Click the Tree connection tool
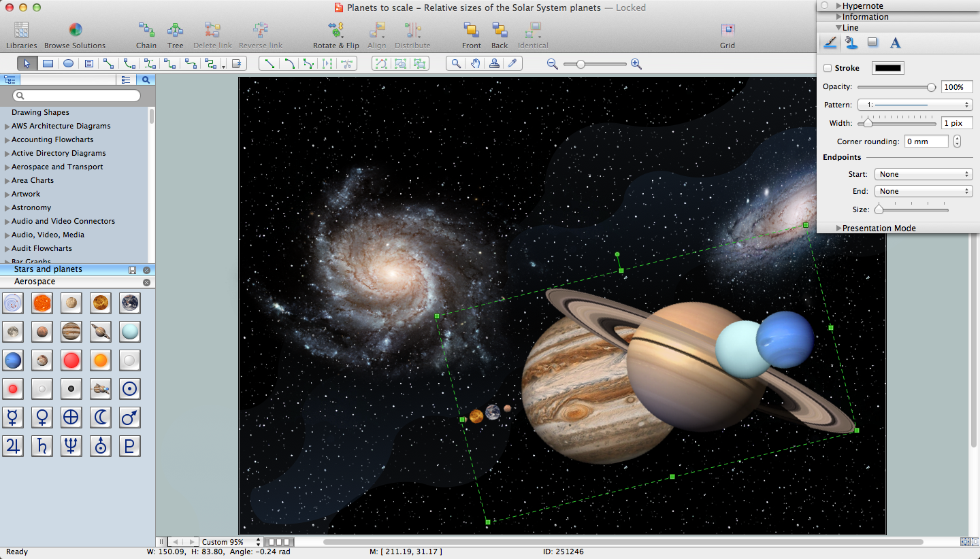 click(175, 30)
